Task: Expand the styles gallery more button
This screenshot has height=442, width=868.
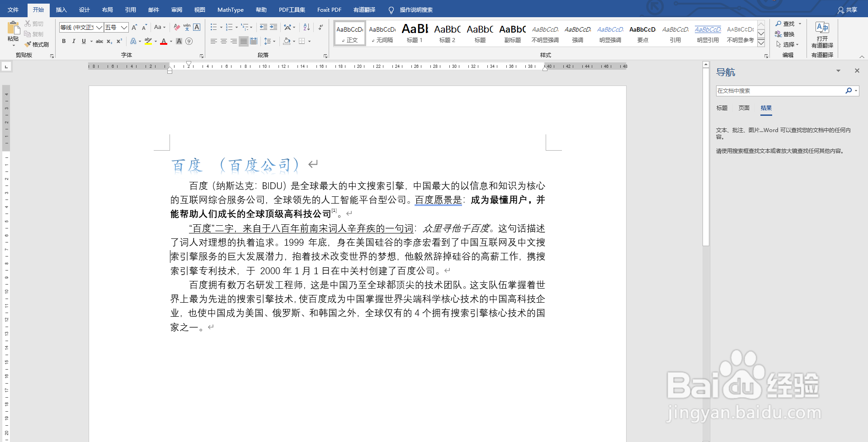Action: [x=761, y=43]
